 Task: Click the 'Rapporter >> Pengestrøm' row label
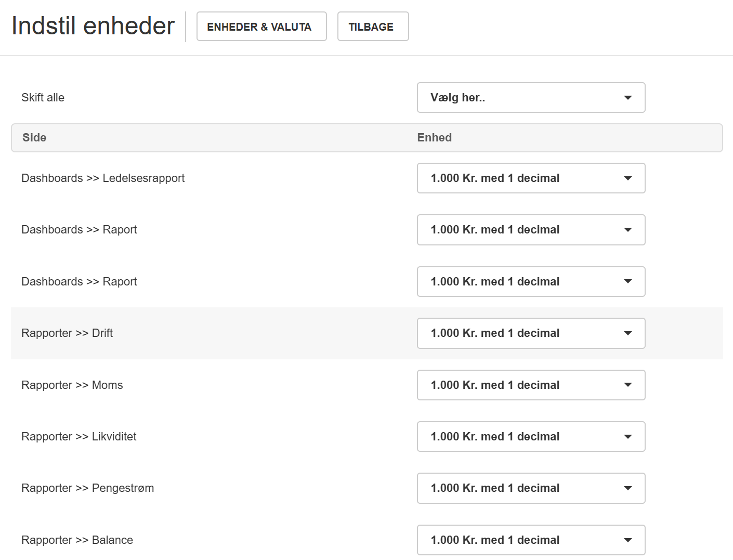coord(87,488)
